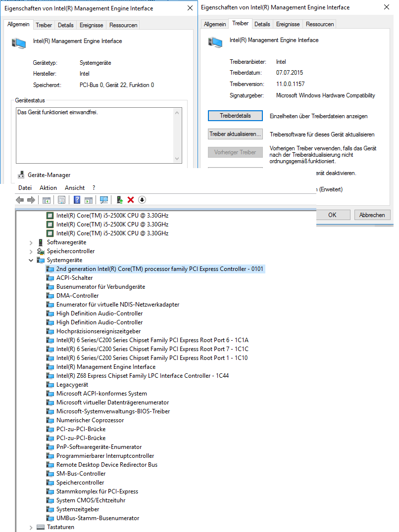Select 2nd generation Intel Core PCI Express Controller - 0101
This screenshot has width=399, height=532.
159,269
